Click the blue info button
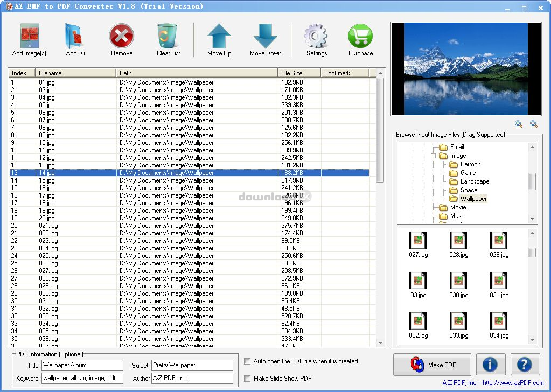This screenshot has width=551, height=392. pos(491,365)
